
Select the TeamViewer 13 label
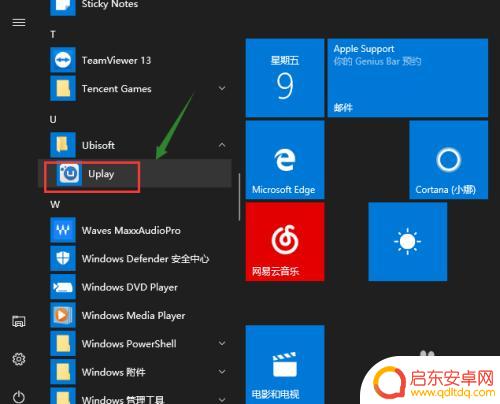[116, 60]
